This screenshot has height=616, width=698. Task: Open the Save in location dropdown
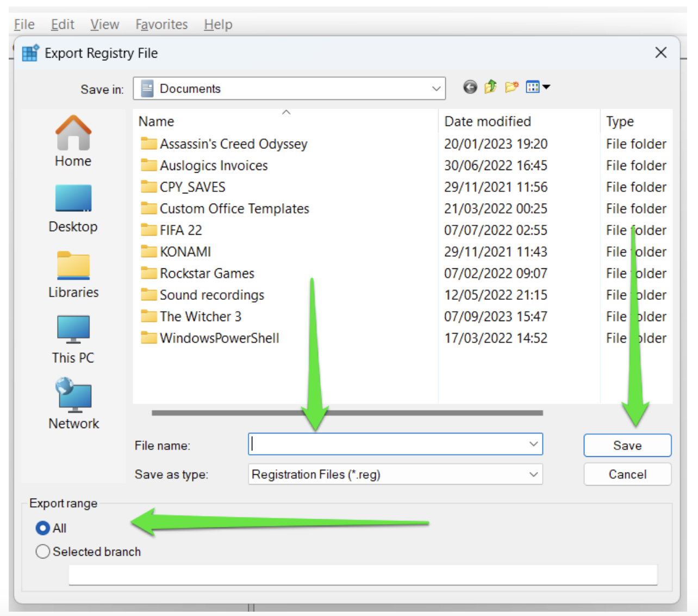click(435, 88)
